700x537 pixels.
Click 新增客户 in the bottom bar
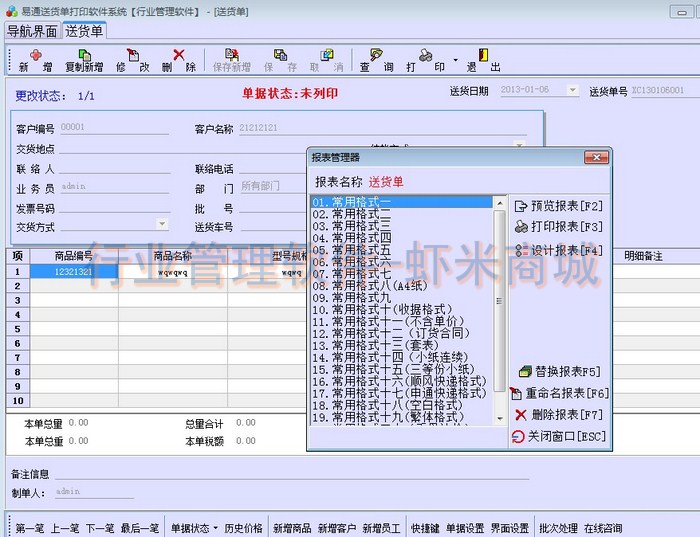pyautogui.click(x=337, y=529)
